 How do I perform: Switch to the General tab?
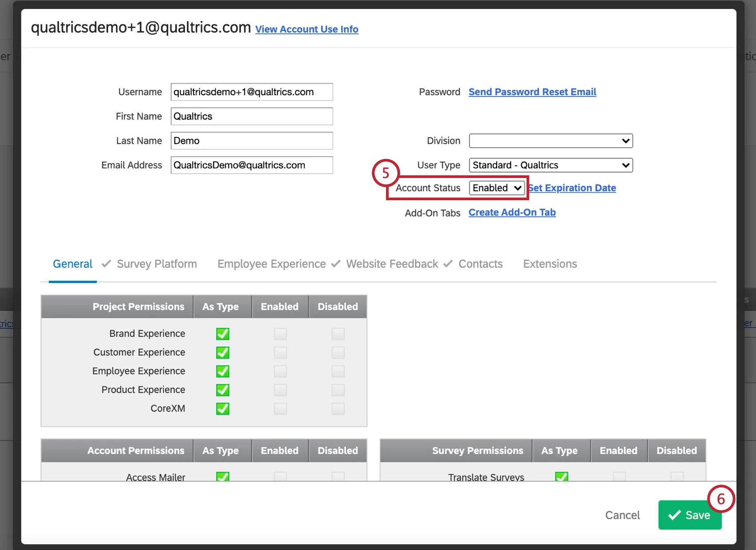click(72, 264)
